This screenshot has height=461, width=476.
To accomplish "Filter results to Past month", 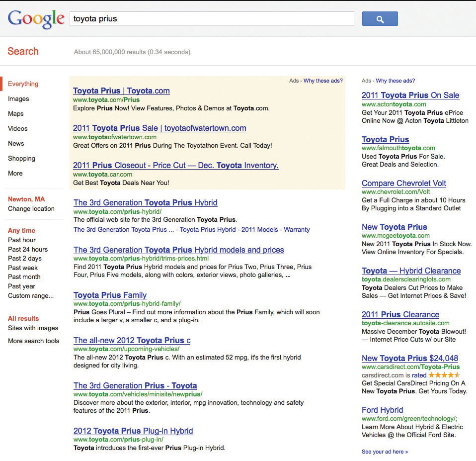I will (24, 277).
